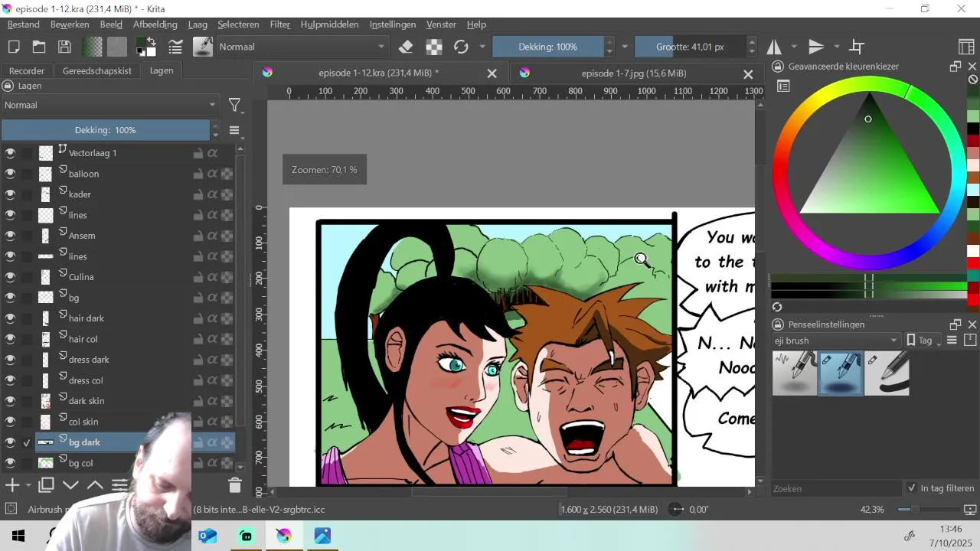Toggle eraser mode
980x551 pixels.
(406, 47)
